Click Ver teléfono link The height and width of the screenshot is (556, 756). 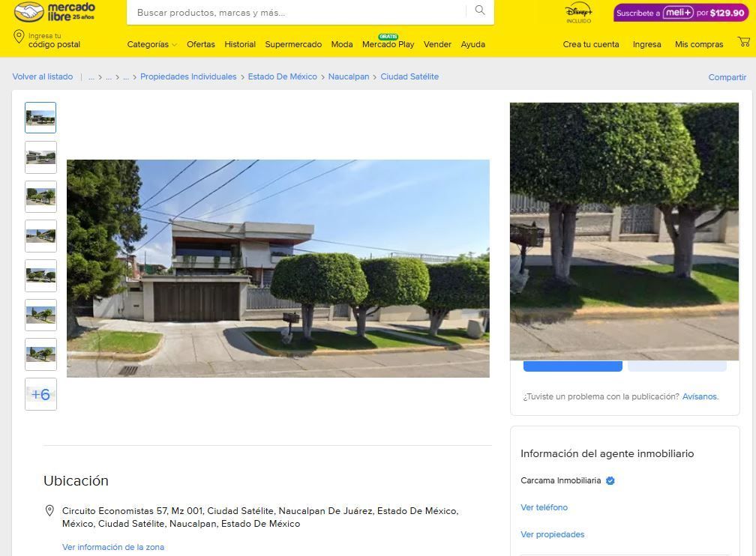click(544, 507)
